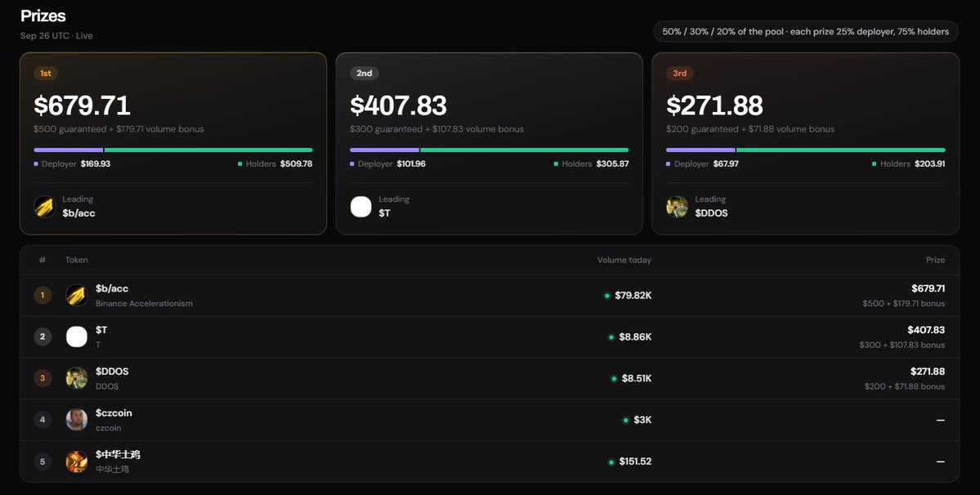Click the rank 2 badge in the table
980x495 pixels.
pyautogui.click(x=43, y=337)
